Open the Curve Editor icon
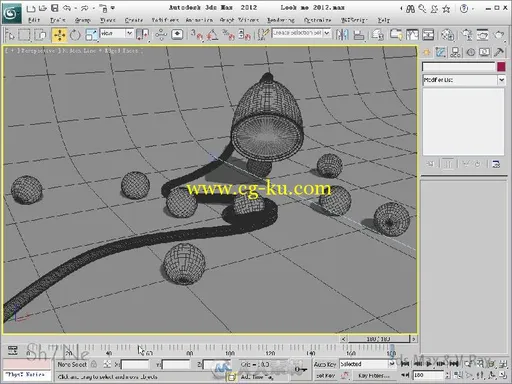Screen dimensions: 512x384 tap(412, 35)
